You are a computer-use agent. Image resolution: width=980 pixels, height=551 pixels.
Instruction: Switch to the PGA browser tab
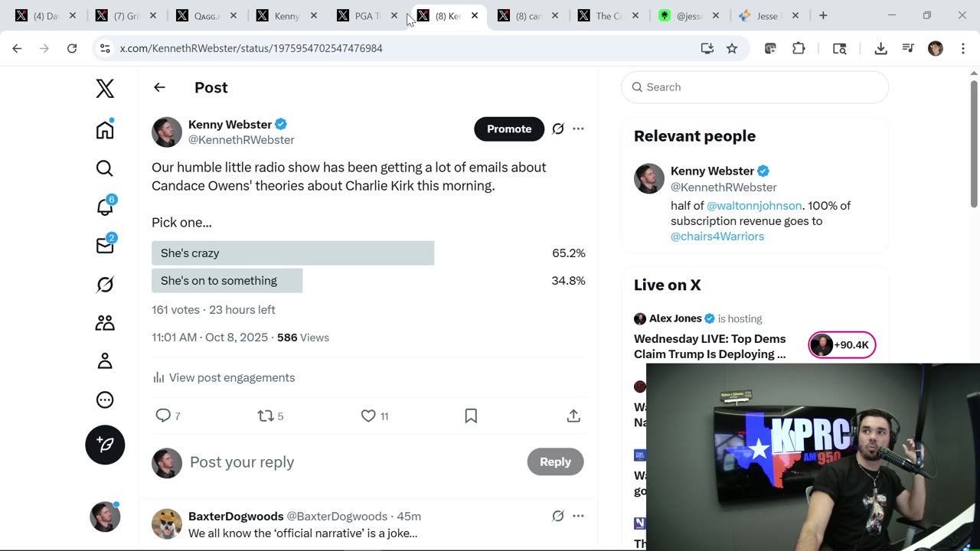click(x=367, y=15)
